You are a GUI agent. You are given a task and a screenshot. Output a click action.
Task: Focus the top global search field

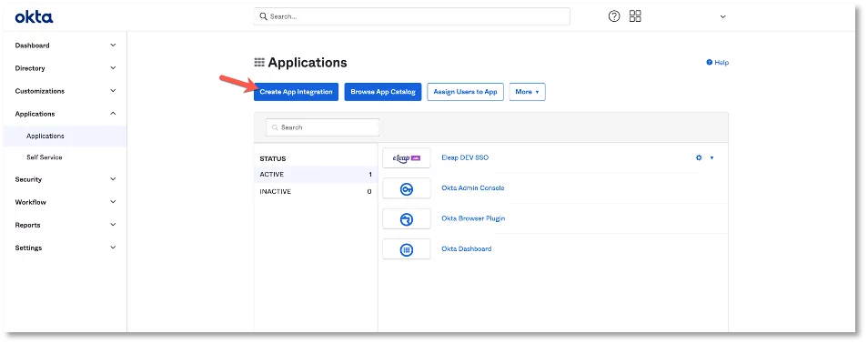point(412,16)
